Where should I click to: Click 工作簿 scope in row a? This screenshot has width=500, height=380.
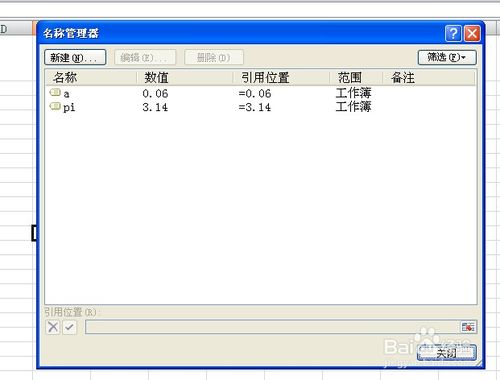353,93
